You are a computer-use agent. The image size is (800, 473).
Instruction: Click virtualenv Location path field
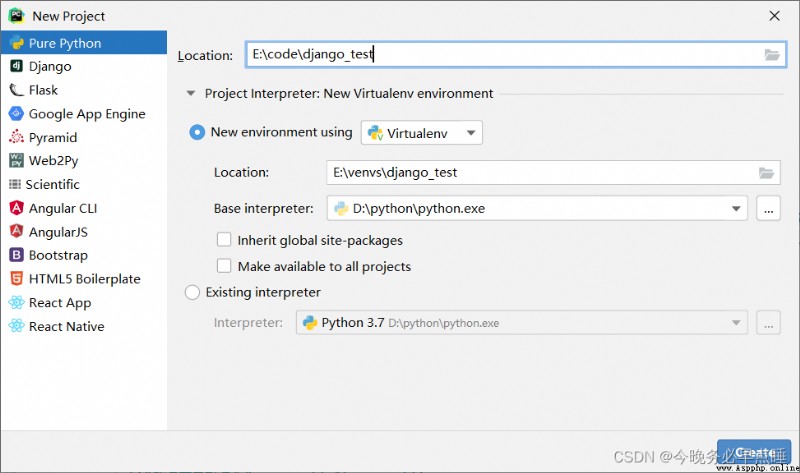(x=553, y=172)
